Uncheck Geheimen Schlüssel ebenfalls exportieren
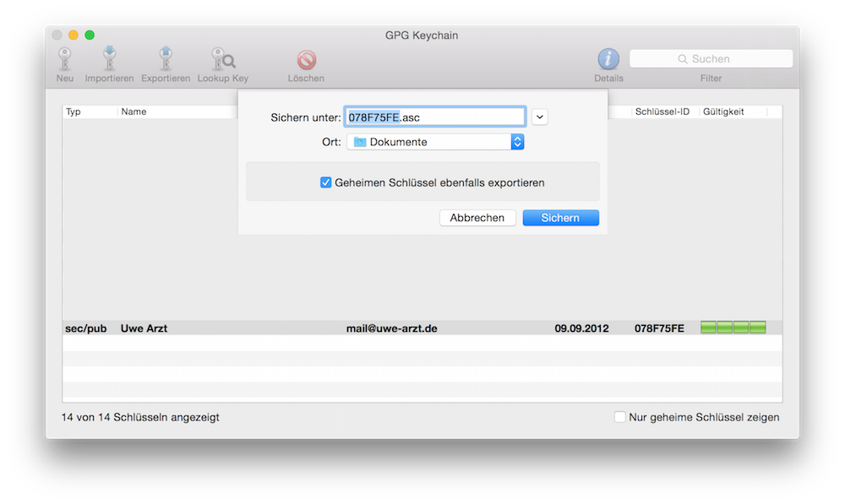Screen dimensions: 845x504 coord(325,182)
